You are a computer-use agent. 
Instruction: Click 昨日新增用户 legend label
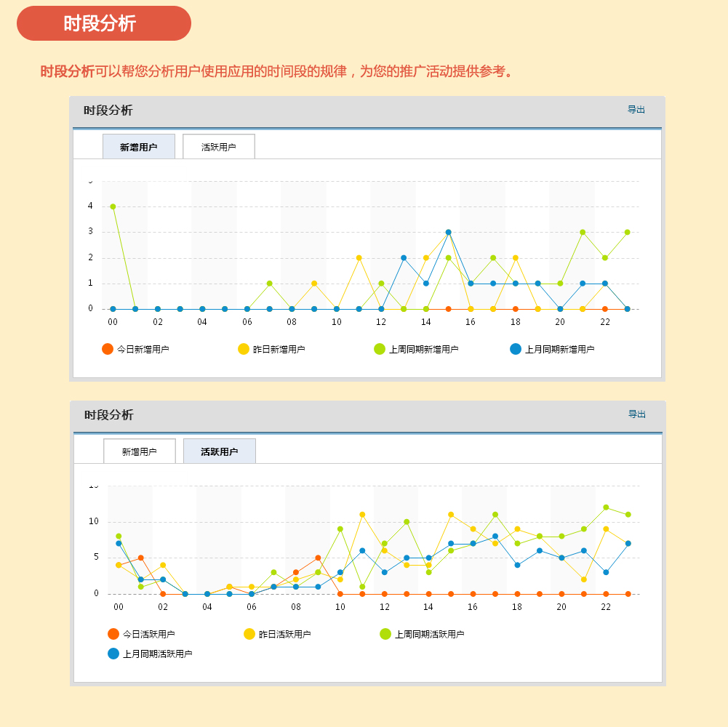[x=279, y=350]
